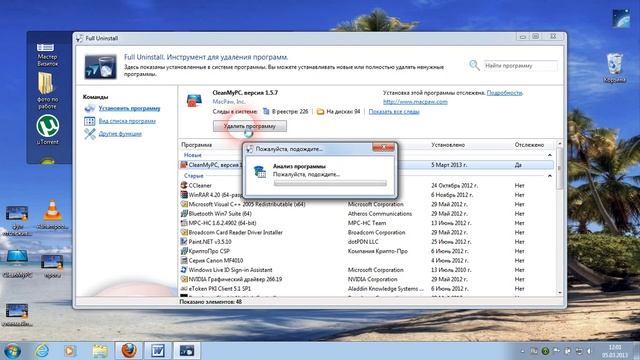Select Microsoft Visual C++ 2005 Redistributable row
This screenshot has height=360, width=640.
pyautogui.click(x=367, y=204)
